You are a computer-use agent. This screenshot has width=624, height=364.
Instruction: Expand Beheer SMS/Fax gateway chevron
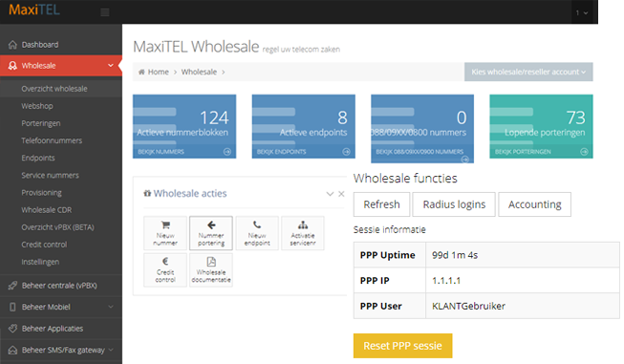(x=111, y=350)
